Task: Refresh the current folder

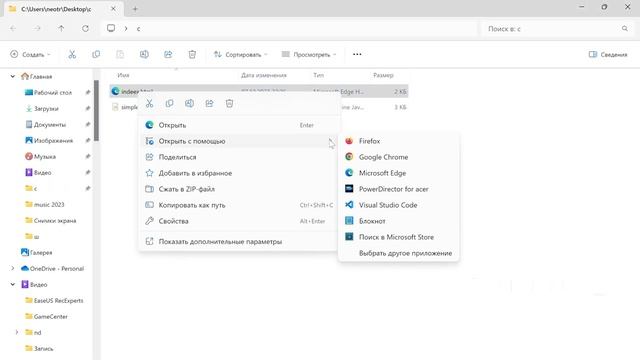Action: point(85,29)
